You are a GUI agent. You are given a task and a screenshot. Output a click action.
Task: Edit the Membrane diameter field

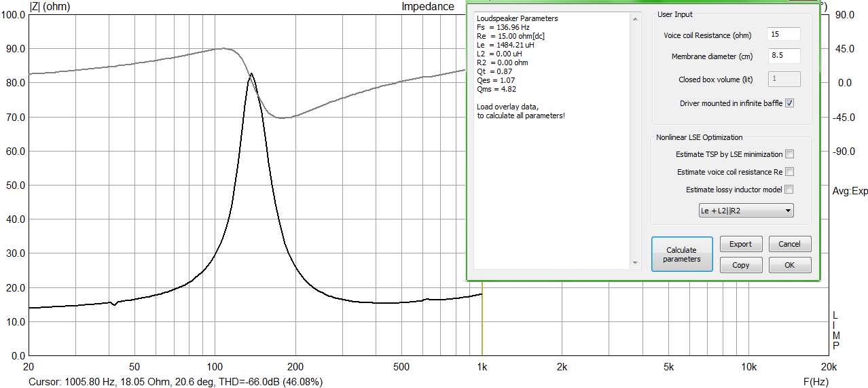[x=784, y=56]
